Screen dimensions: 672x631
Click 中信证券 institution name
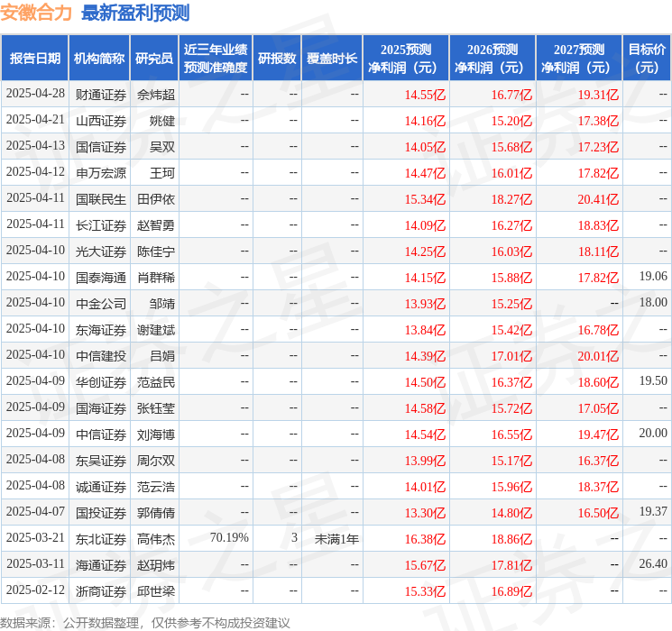(101, 434)
